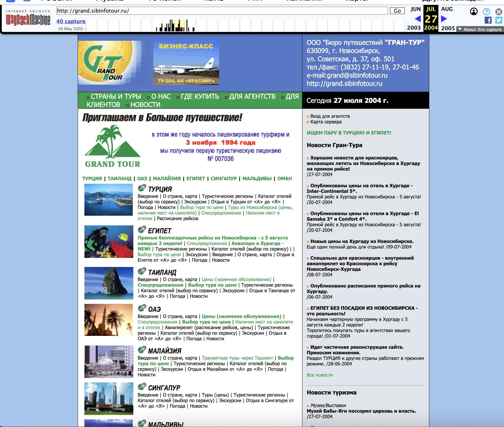The height and width of the screenshot is (427, 504).
Task: Share capture via Facebook icon
Action: click(488, 20)
